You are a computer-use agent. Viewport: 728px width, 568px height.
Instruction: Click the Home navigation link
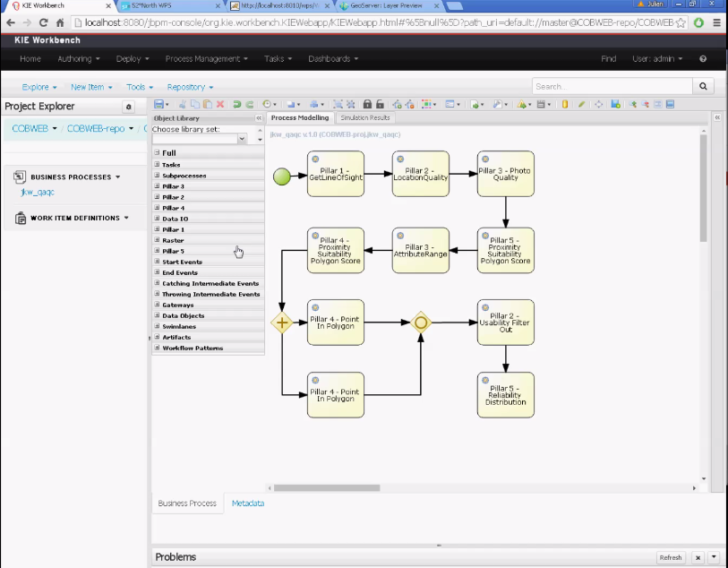click(30, 58)
